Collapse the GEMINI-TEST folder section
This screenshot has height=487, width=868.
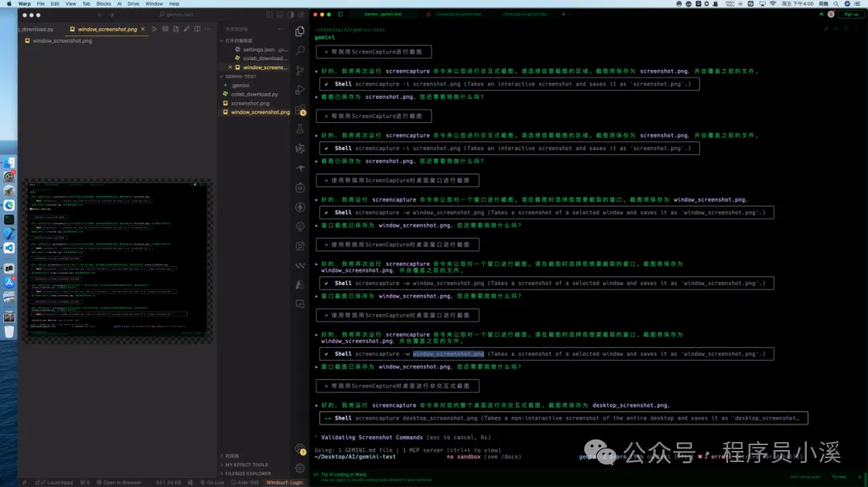222,76
